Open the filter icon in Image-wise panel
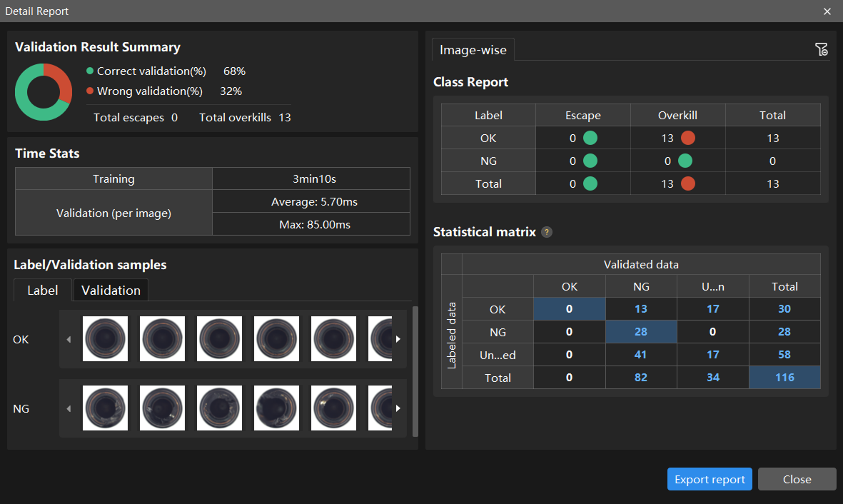The image size is (843, 504). click(x=821, y=49)
